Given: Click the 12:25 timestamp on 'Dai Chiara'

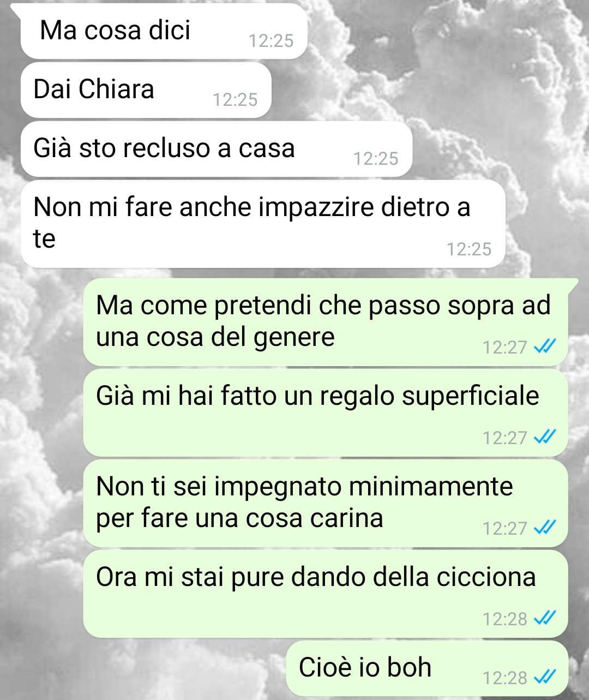Looking at the screenshot, I should [x=235, y=100].
